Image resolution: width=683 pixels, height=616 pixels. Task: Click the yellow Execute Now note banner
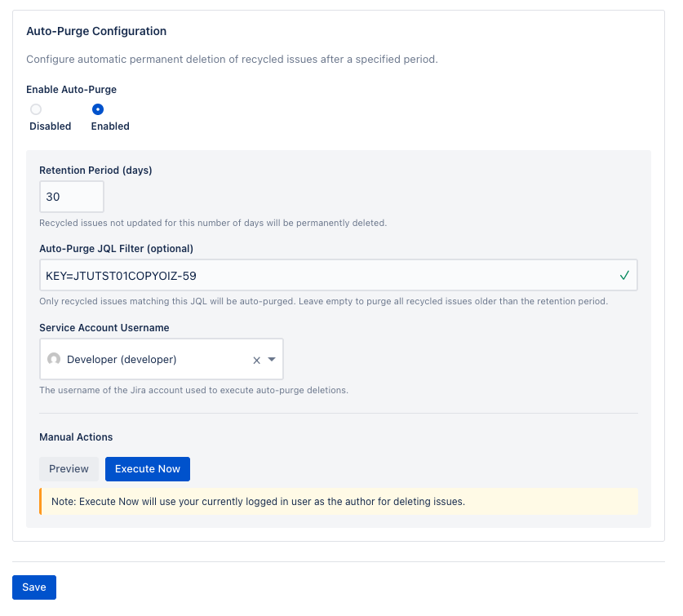(x=339, y=502)
